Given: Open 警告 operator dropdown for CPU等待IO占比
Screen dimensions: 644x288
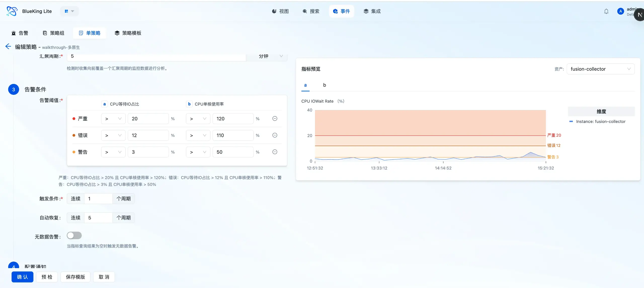Looking at the screenshot, I should [x=113, y=152].
